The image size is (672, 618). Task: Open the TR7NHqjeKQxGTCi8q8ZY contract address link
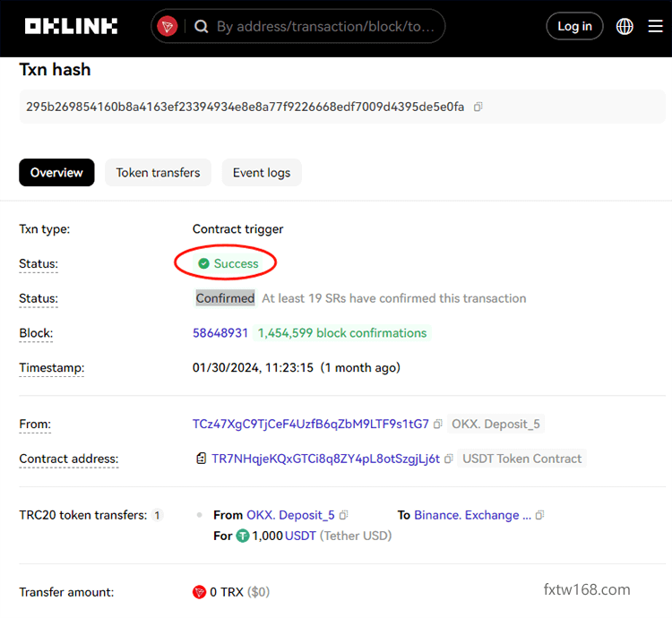pos(325,459)
